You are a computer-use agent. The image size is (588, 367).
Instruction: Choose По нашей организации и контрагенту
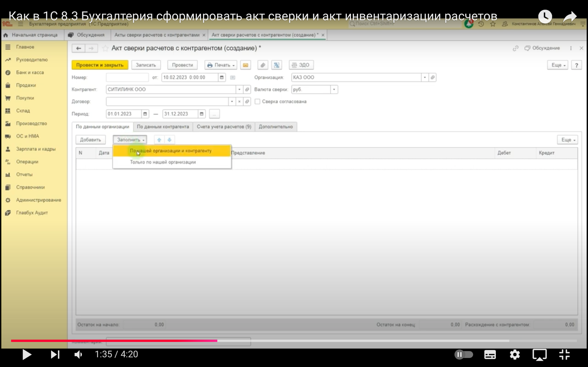(172, 151)
